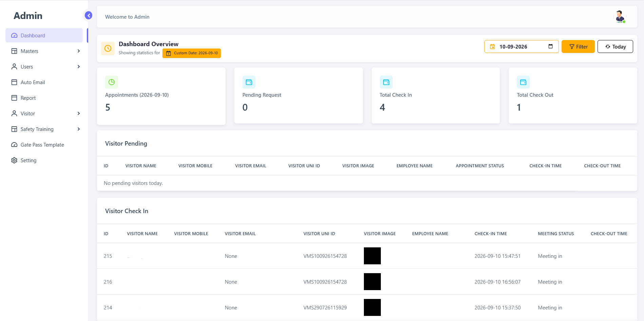Image resolution: width=644 pixels, height=321 pixels.
Task: Click the Total Check In card icon
Action: pos(386,82)
